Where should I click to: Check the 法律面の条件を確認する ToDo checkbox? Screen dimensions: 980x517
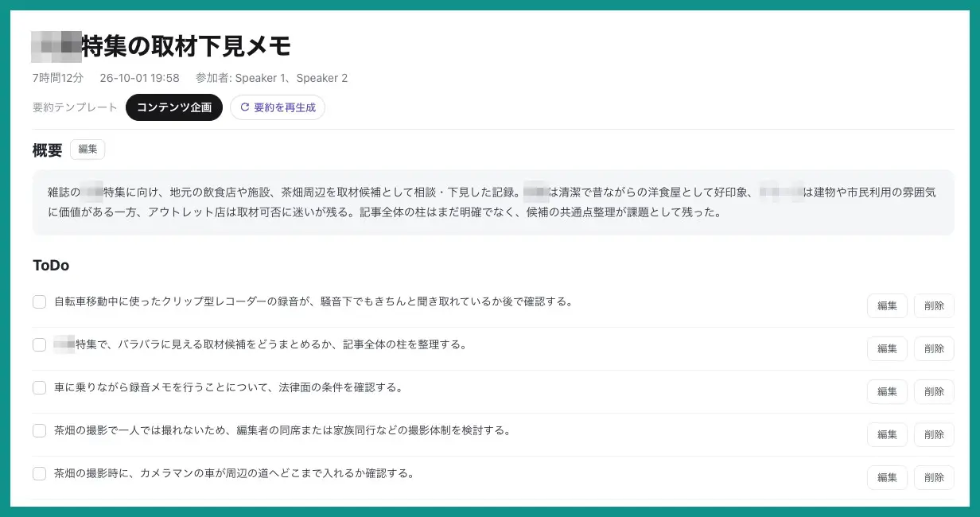point(39,388)
